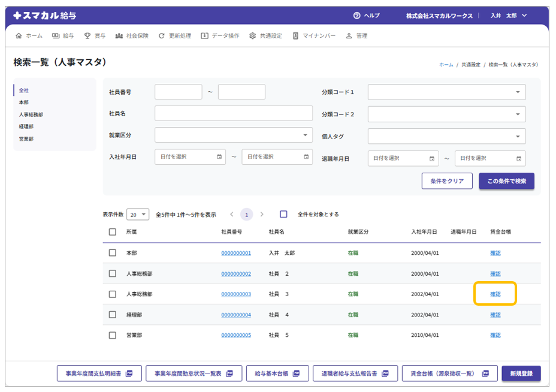Viewport: 556px width, 392px height.
Task: Click the 共通設定 gear icon
Action: click(252, 36)
